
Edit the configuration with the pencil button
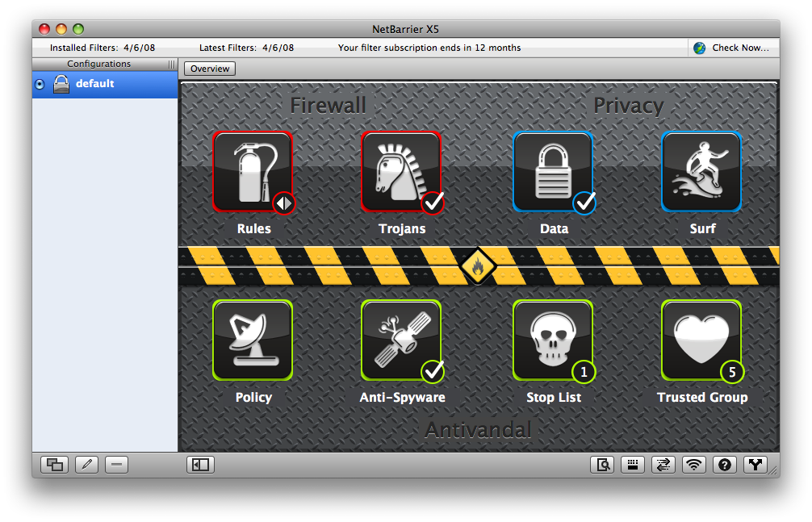[86, 465]
